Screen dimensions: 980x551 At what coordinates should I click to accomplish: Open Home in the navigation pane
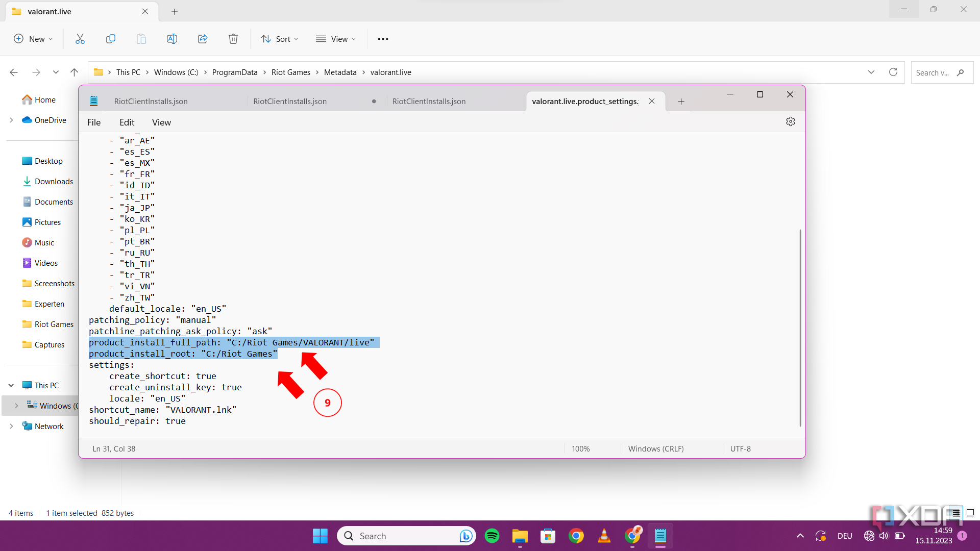[45, 100]
